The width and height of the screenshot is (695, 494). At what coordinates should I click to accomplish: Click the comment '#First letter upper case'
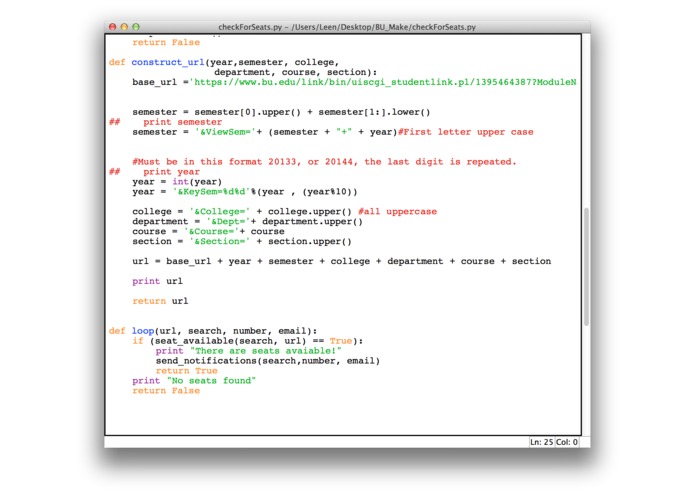coord(466,132)
